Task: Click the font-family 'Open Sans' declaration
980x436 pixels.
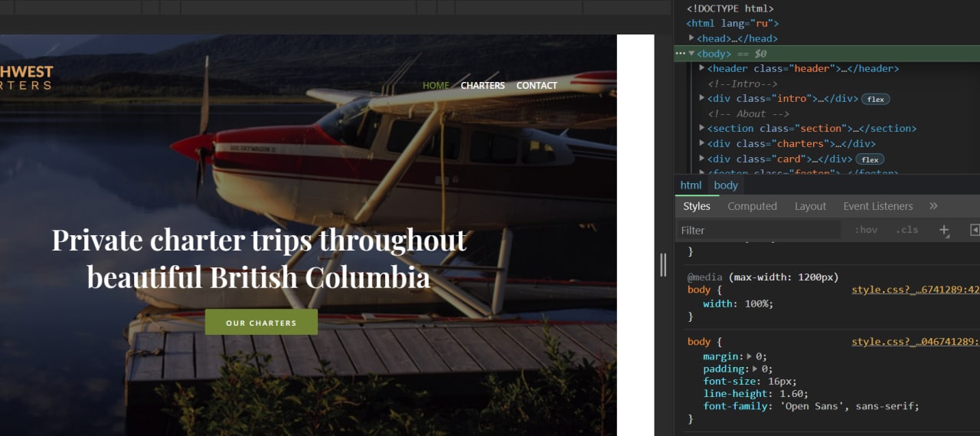Action: (x=811, y=406)
